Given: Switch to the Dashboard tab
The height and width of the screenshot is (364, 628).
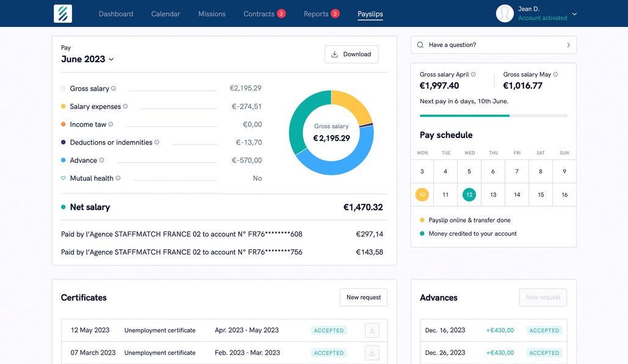Looking at the screenshot, I should (x=115, y=13).
